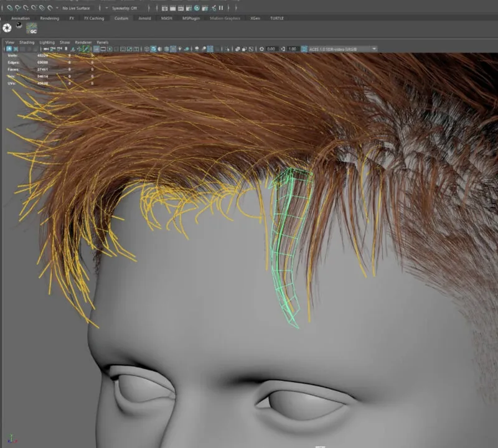The height and width of the screenshot is (448, 498).
Task: Toggle Multisample Anti-aliasing icon
Action: [210, 49]
